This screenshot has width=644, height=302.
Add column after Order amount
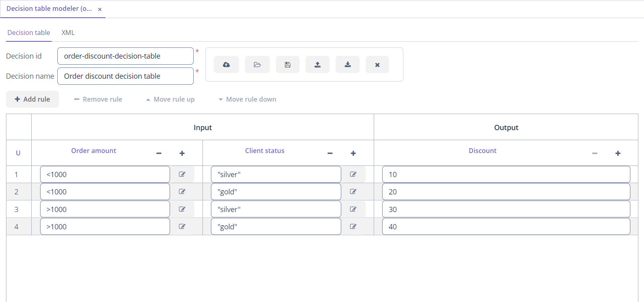tap(182, 153)
